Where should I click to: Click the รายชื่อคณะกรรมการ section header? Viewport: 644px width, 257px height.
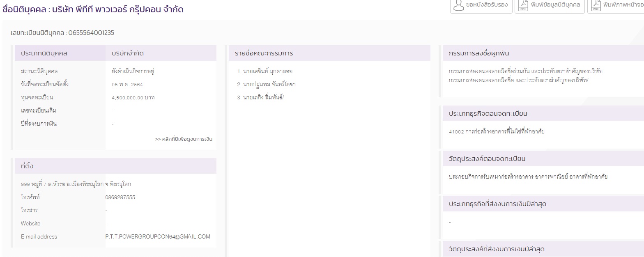tap(264, 53)
